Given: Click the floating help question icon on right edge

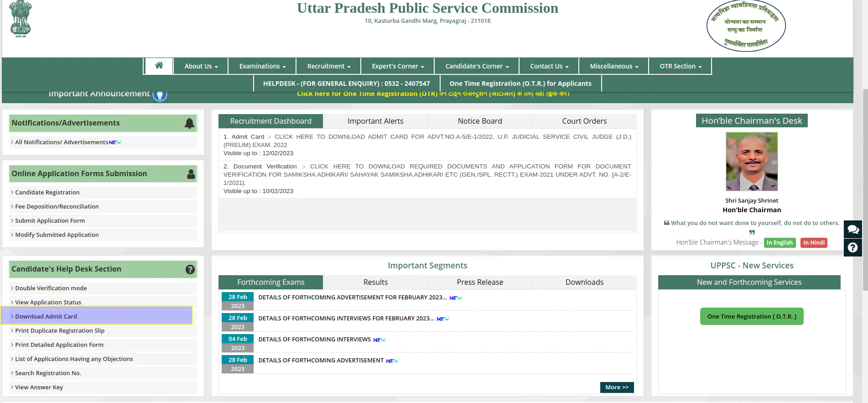Looking at the screenshot, I should [852, 247].
